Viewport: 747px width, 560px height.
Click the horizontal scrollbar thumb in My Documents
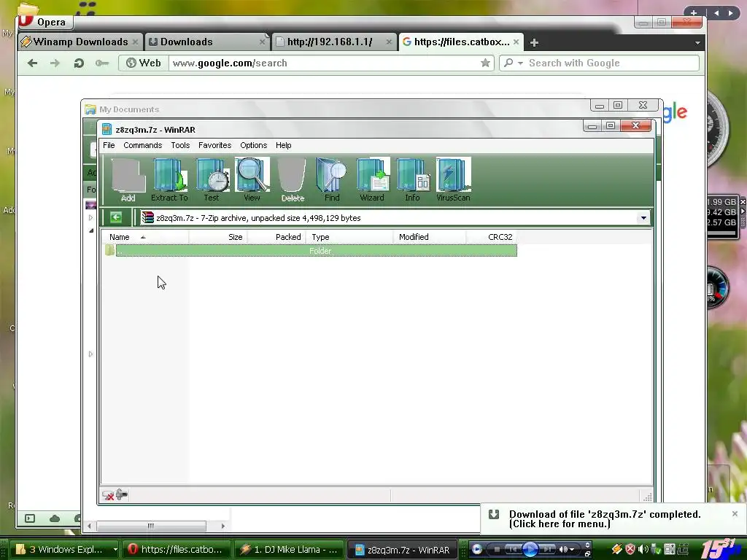click(x=151, y=526)
